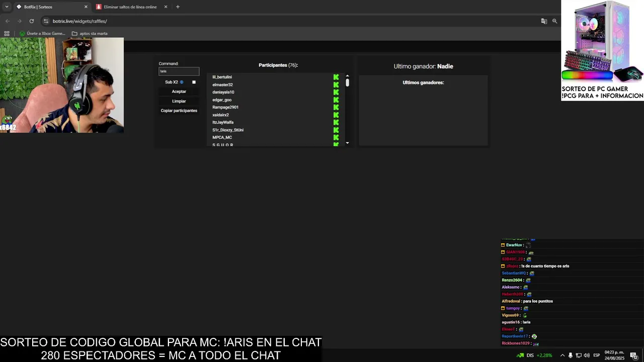
Task: Open the notification center icon
Action: [x=634, y=355]
